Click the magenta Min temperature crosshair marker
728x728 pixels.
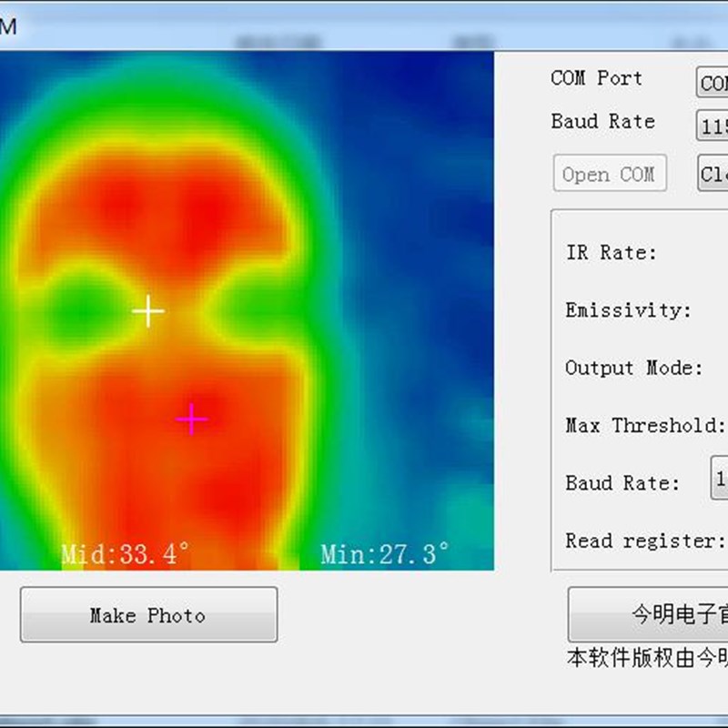click(192, 420)
